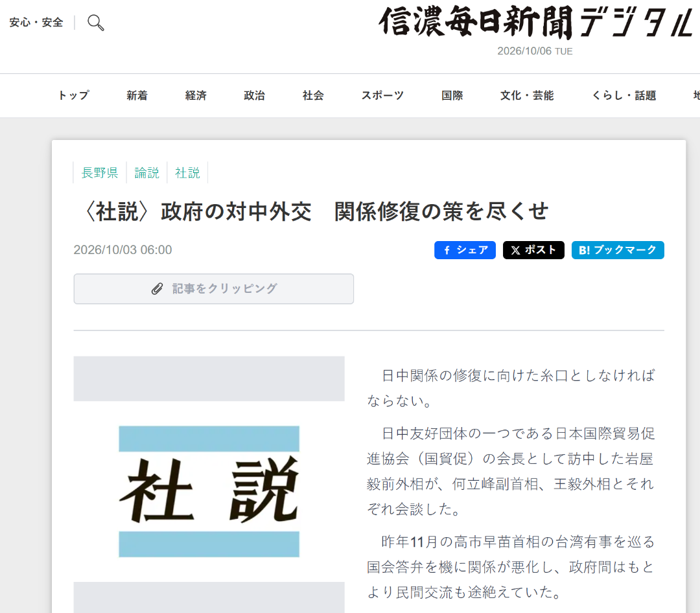Image resolution: width=700 pixels, height=613 pixels.
Task: Click the 記事をクリッピング button
Action: (x=214, y=289)
